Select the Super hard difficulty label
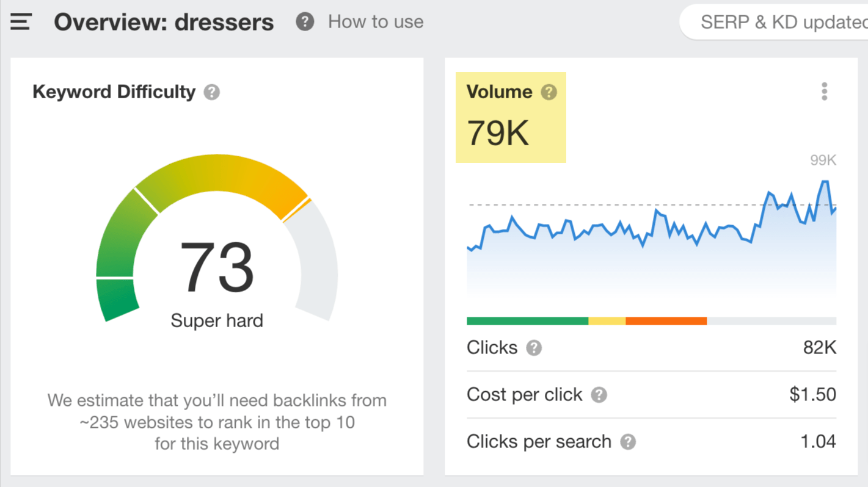Image resolution: width=868 pixels, height=487 pixels. click(217, 320)
